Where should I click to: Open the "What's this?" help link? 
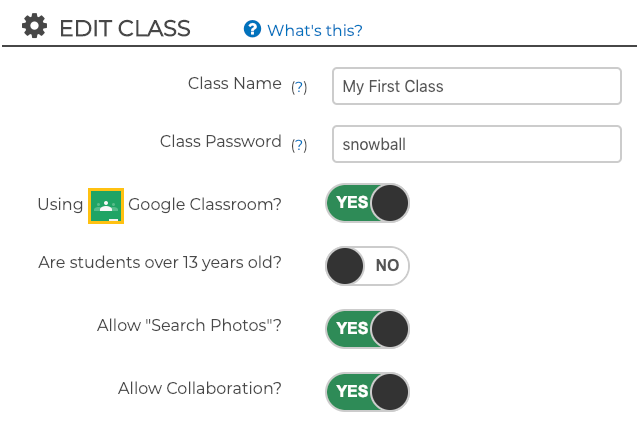(x=314, y=30)
